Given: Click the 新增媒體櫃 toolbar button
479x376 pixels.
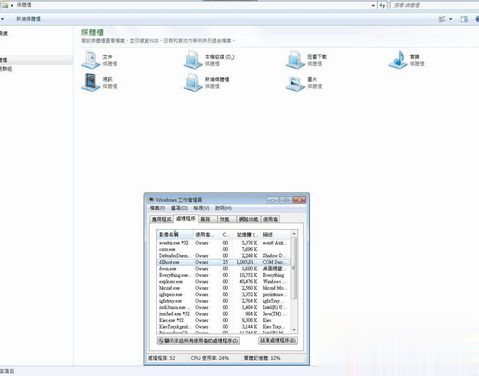Looking at the screenshot, I should coord(29,19).
